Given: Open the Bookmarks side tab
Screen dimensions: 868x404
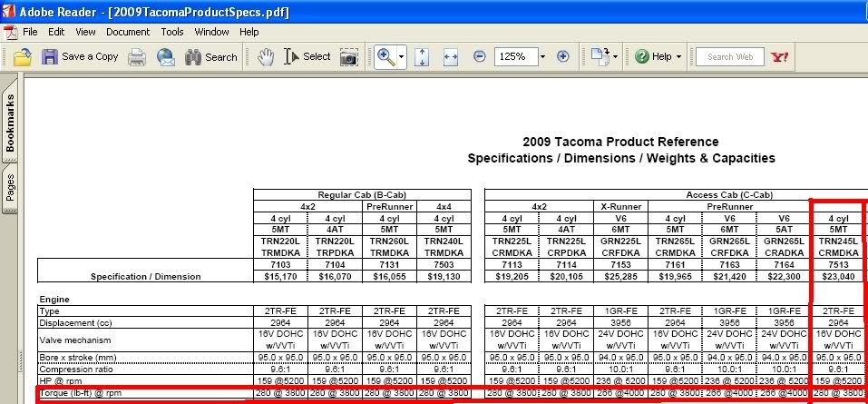Looking at the screenshot, I should pyautogui.click(x=9, y=123).
